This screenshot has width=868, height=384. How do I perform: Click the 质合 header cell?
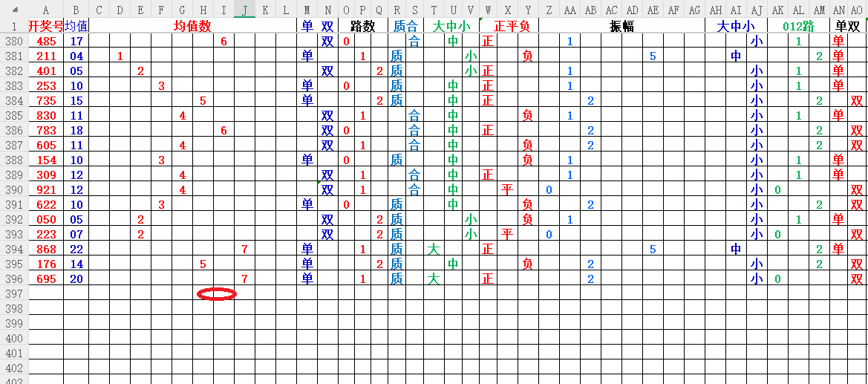(x=405, y=25)
